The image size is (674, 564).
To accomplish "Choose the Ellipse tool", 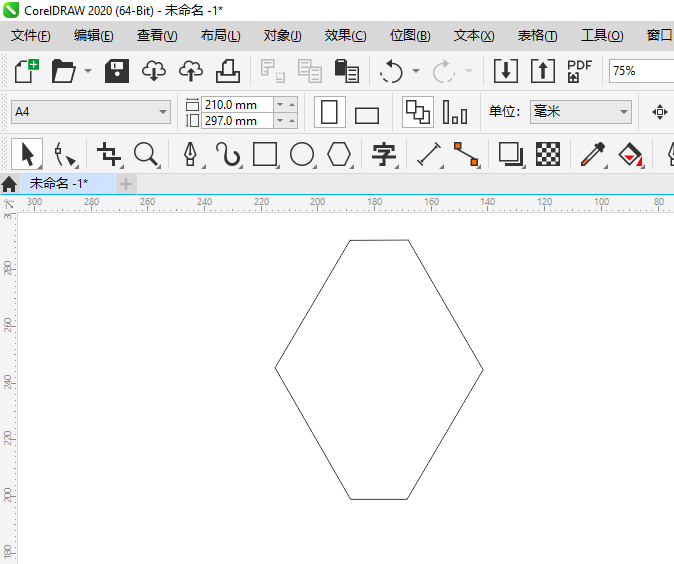I will click(x=302, y=154).
